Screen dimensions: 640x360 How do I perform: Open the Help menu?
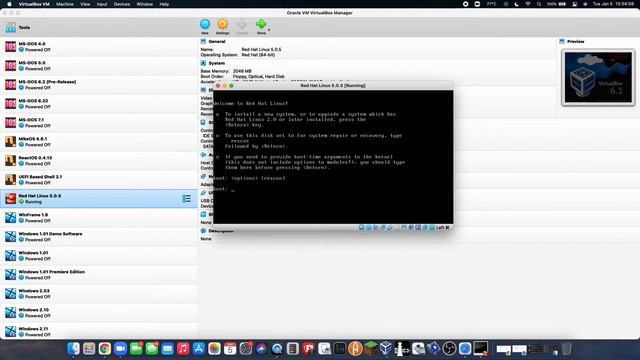(164, 4)
